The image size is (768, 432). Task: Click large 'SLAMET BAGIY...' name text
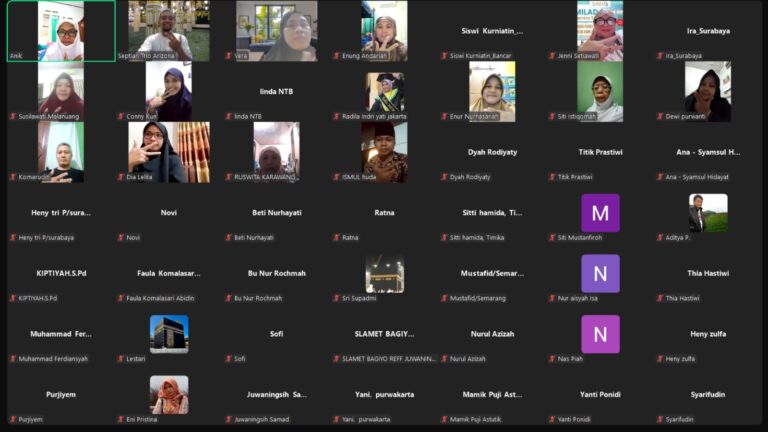[384, 334]
